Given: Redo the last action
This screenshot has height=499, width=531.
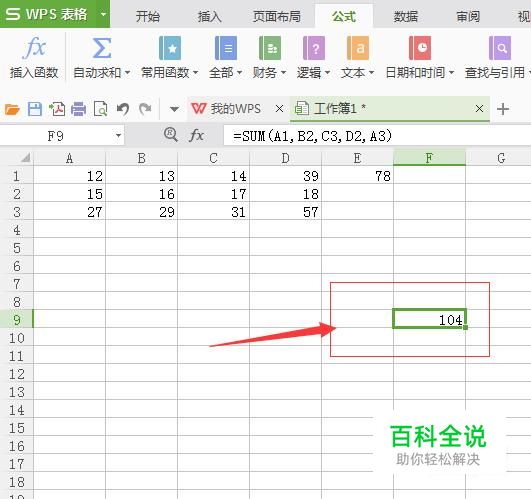Looking at the screenshot, I should tap(145, 109).
